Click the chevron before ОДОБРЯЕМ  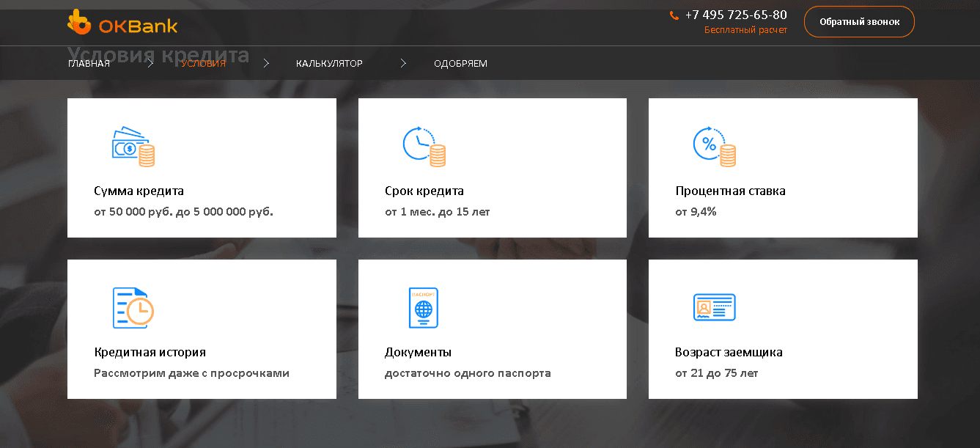point(403,63)
